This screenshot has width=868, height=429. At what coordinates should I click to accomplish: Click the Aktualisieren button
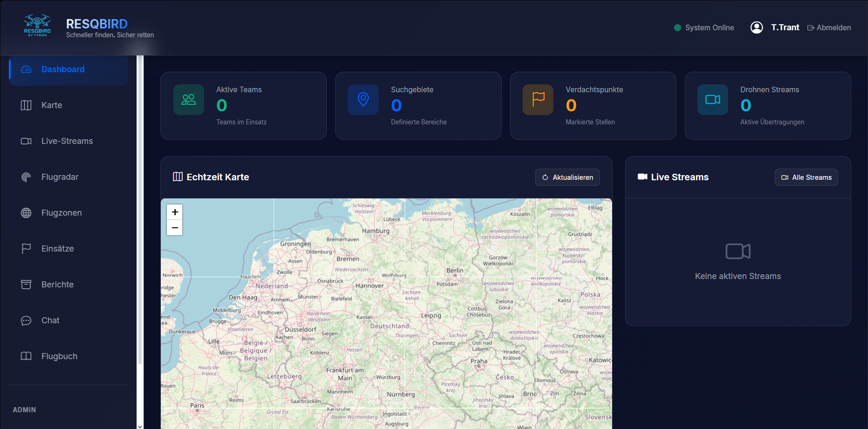tap(567, 177)
